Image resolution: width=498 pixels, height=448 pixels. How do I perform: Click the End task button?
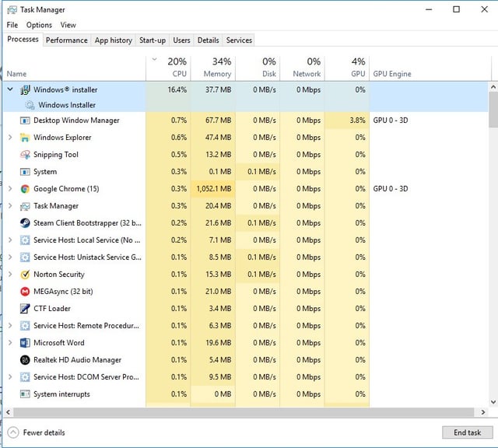point(467,432)
